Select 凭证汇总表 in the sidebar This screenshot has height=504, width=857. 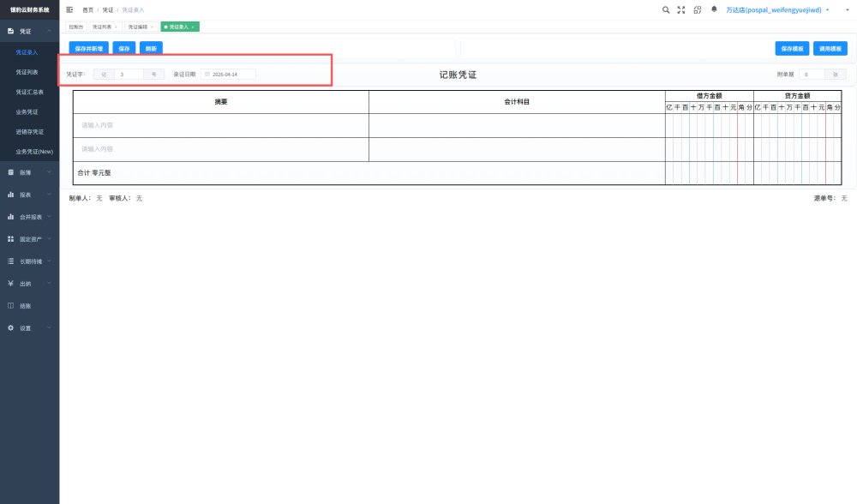(29, 92)
